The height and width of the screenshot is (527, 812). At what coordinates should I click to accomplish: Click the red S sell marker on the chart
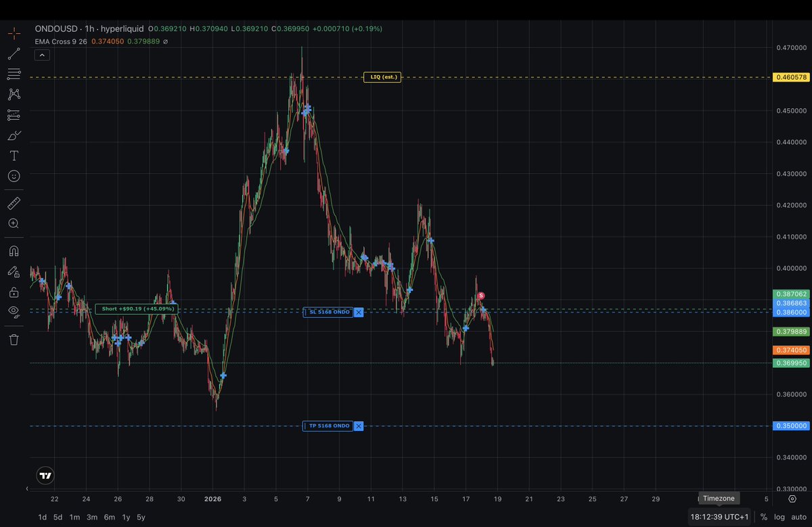tap(481, 296)
